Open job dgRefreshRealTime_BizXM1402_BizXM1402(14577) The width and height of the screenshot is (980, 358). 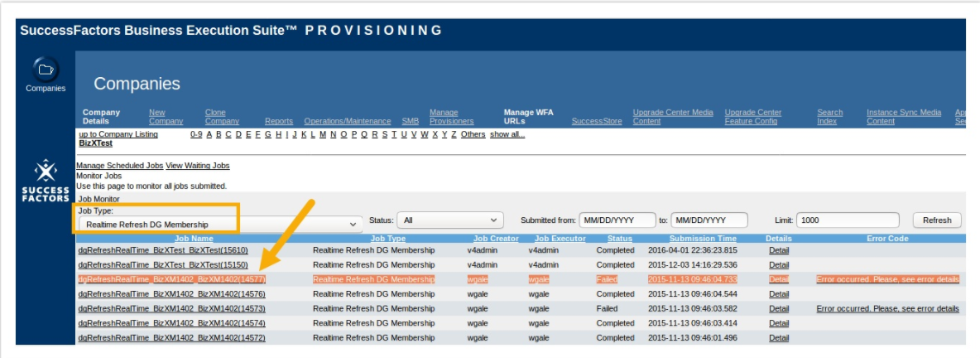172,279
